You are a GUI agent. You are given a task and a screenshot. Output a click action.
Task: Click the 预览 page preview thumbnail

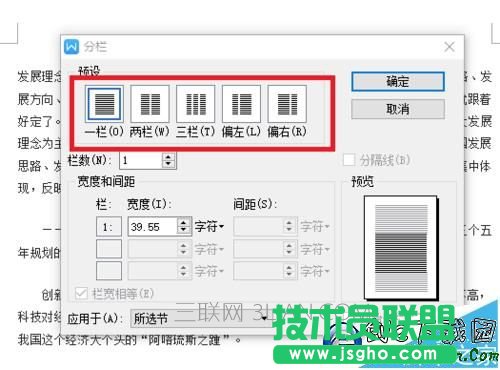coord(401,248)
